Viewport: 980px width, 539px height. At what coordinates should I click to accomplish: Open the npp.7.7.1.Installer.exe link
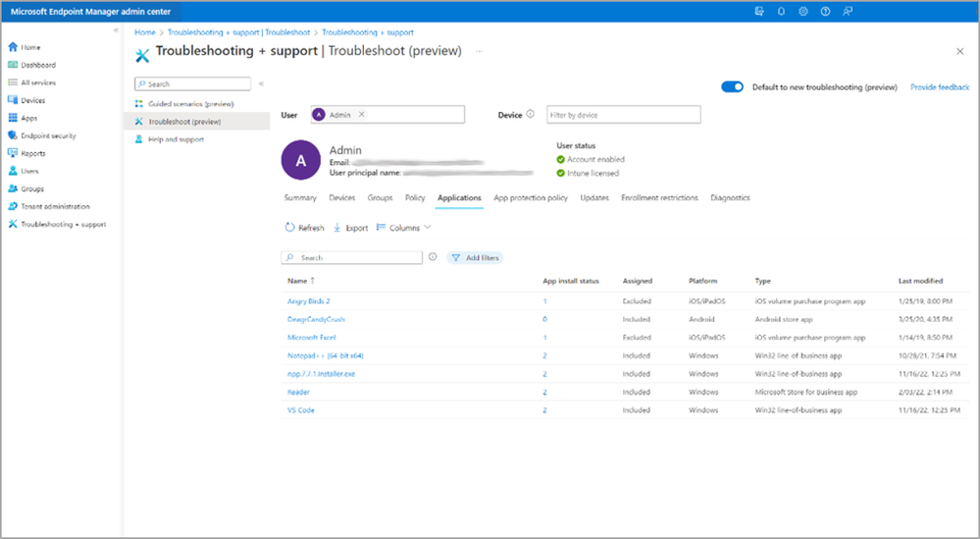(x=321, y=374)
